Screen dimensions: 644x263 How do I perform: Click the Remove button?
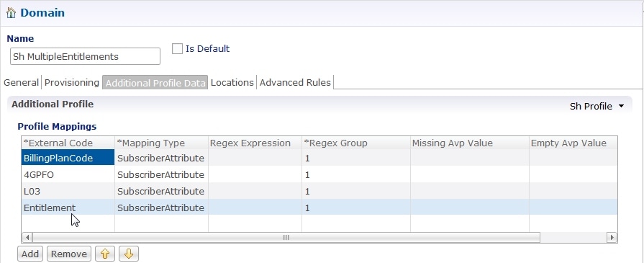pos(69,254)
